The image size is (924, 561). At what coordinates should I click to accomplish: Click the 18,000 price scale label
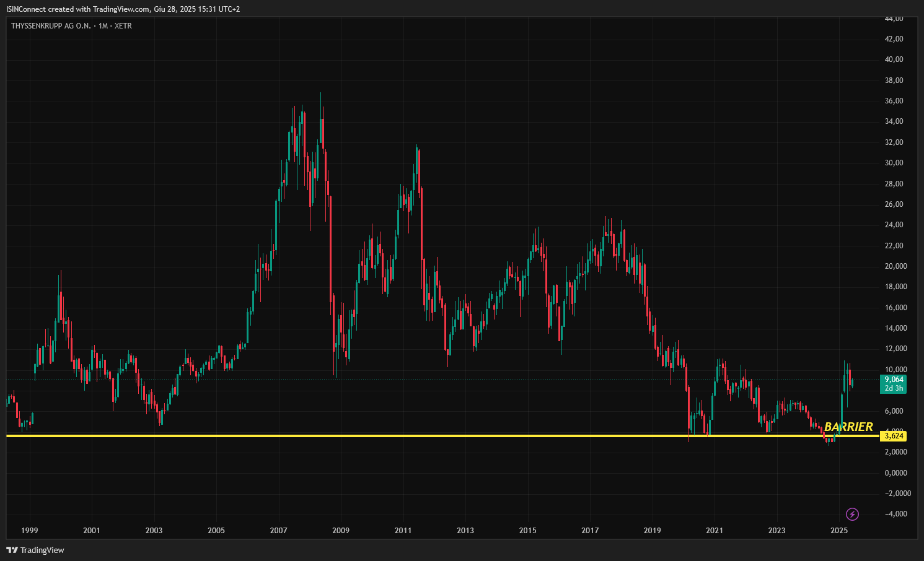click(x=896, y=287)
